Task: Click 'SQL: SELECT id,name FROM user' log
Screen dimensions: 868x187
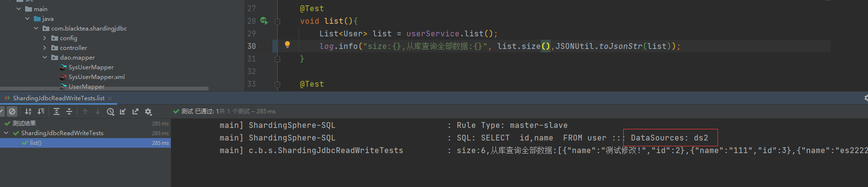Action: click(531, 138)
